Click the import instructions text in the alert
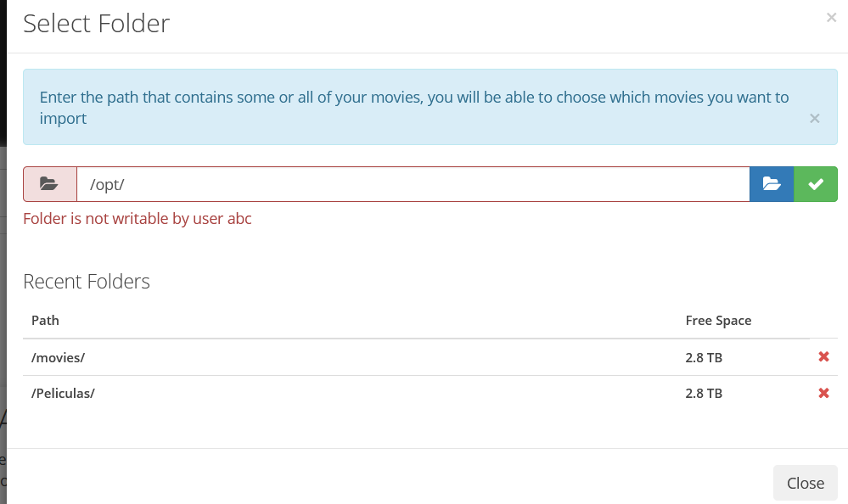Image resolution: width=848 pixels, height=504 pixels. pyautogui.click(x=414, y=107)
